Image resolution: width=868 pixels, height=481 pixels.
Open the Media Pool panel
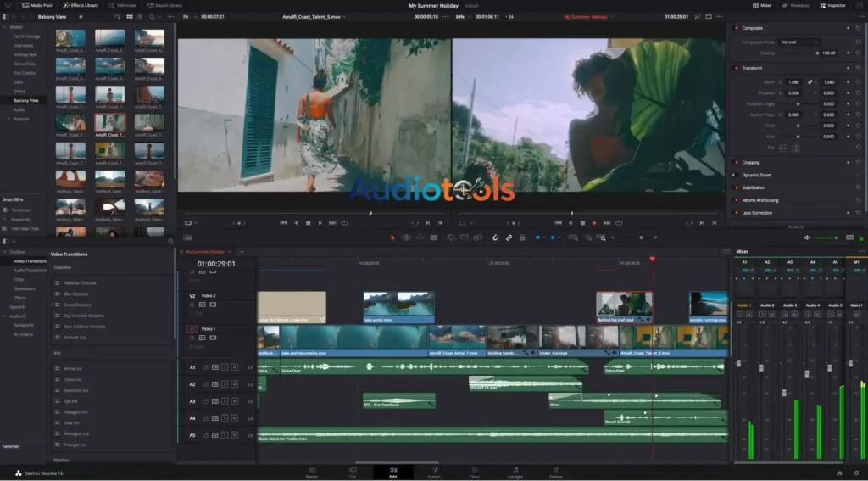coord(36,5)
